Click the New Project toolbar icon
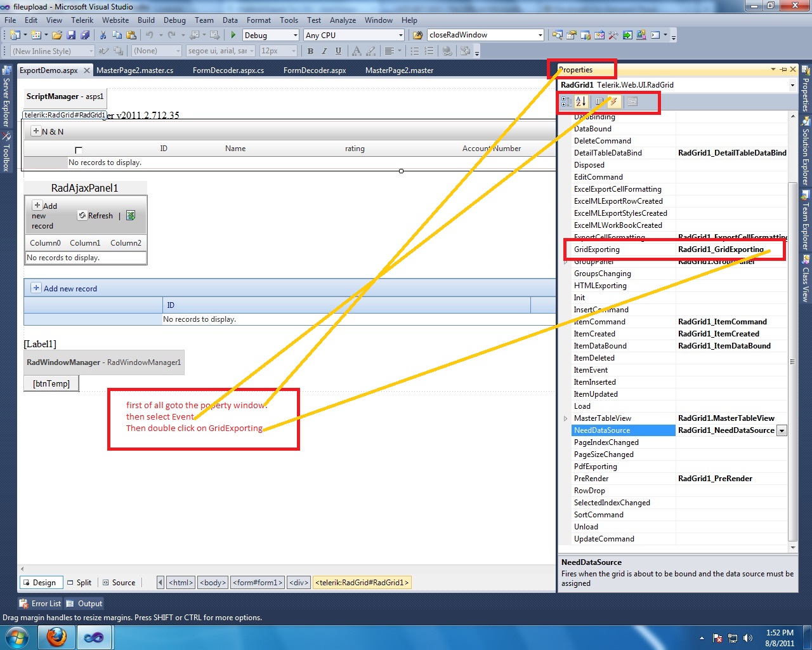 15,36
